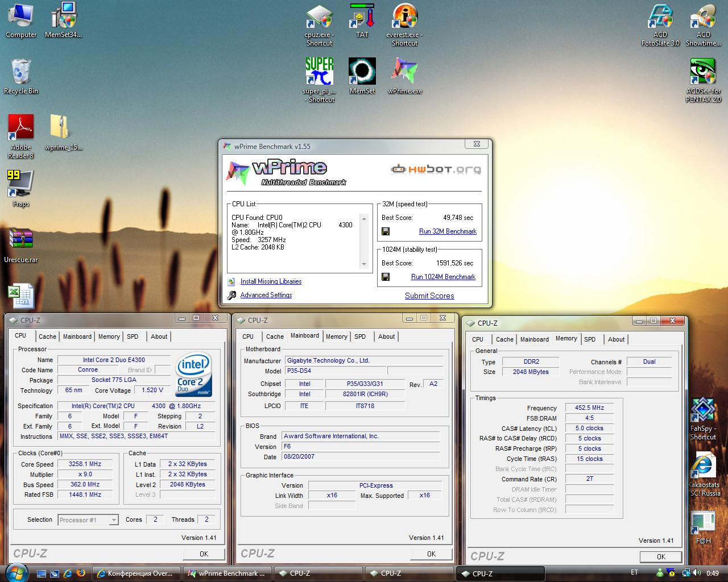Click down arrow of CPU List scrollbar
Viewport: 728px width, 582px height.
click(365, 264)
